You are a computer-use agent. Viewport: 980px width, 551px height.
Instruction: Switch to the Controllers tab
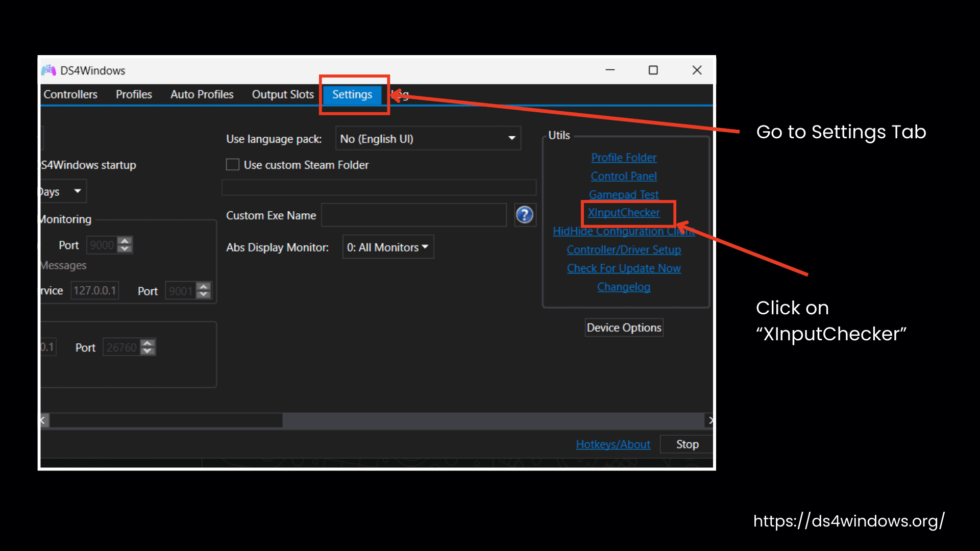[x=70, y=94]
